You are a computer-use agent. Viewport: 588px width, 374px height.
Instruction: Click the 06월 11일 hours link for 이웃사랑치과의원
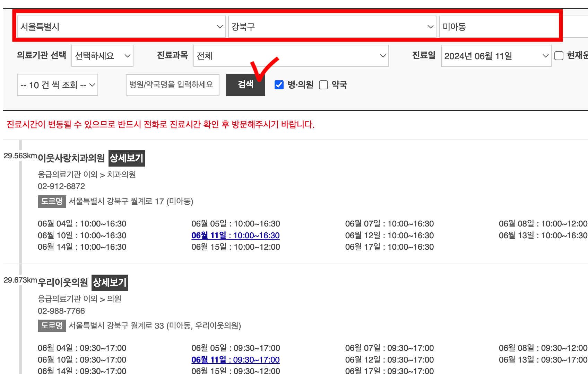click(x=235, y=235)
